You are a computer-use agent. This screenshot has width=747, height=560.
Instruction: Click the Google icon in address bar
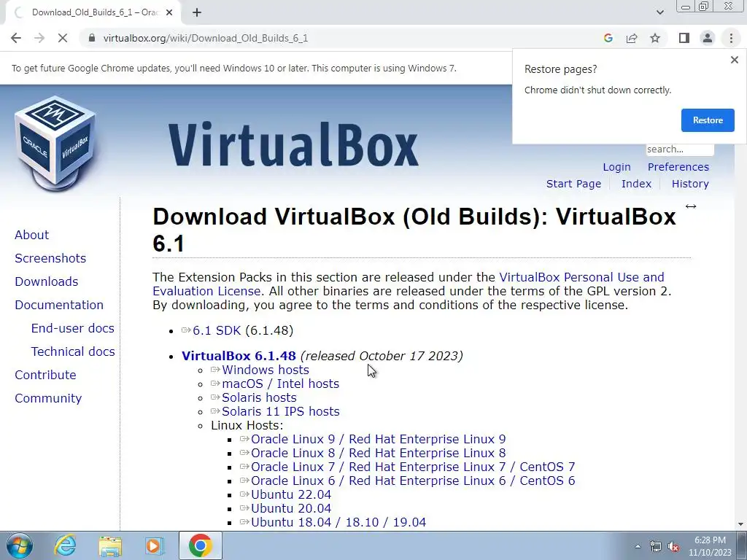(x=608, y=38)
